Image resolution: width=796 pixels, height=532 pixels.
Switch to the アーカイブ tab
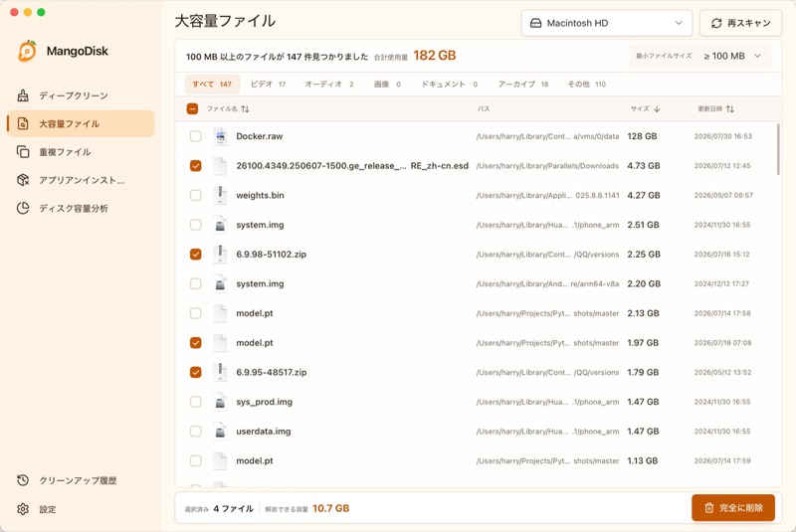coord(523,85)
